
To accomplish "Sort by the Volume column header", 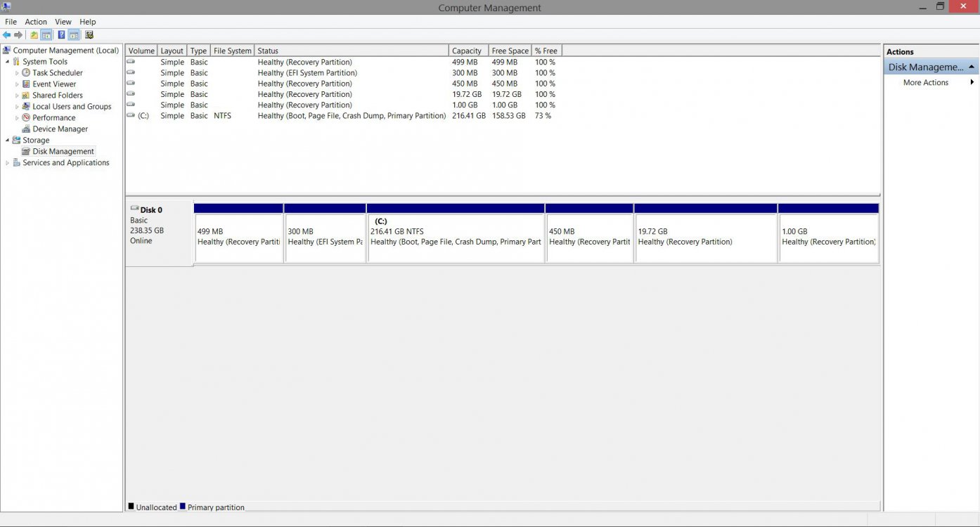I will pyautogui.click(x=141, y=51).
